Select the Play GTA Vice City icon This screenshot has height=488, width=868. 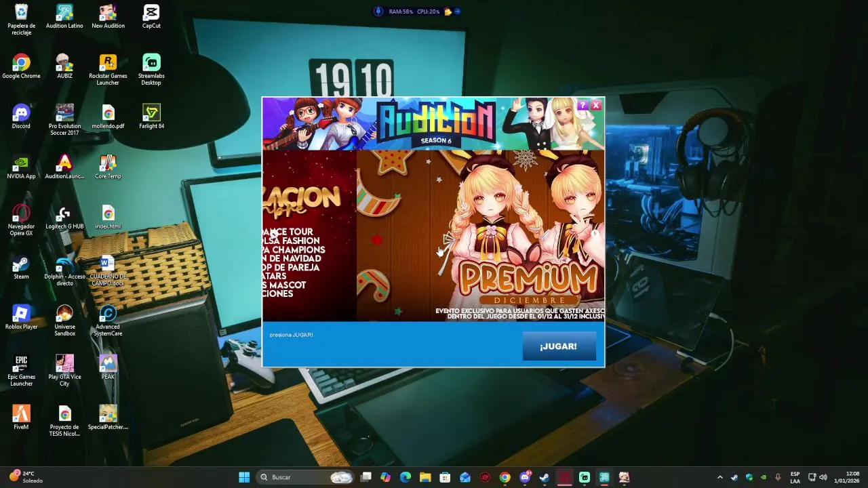[64, 371]
